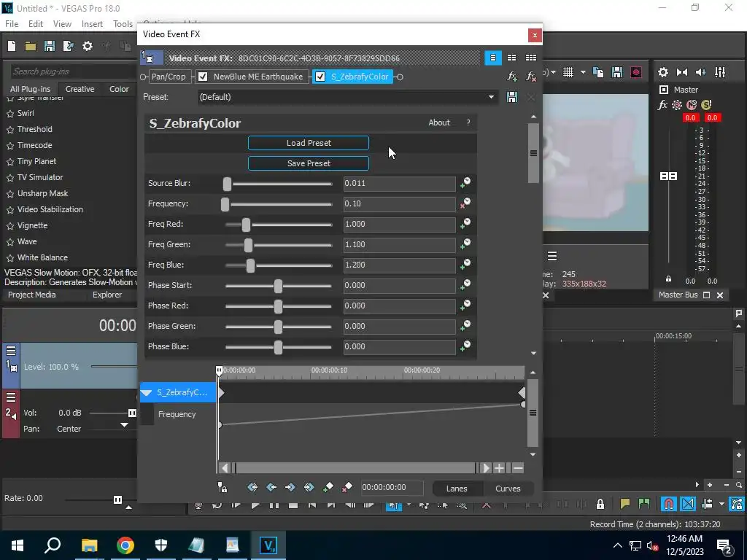Collapse the S_ZebrafyC... keyframe lane triangle
This screenshot has height=560, width=747.
147,392
